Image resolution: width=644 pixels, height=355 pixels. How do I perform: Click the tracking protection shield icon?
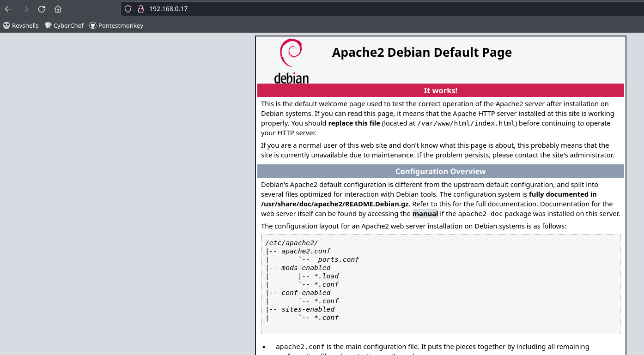click(x=128, y=9)
